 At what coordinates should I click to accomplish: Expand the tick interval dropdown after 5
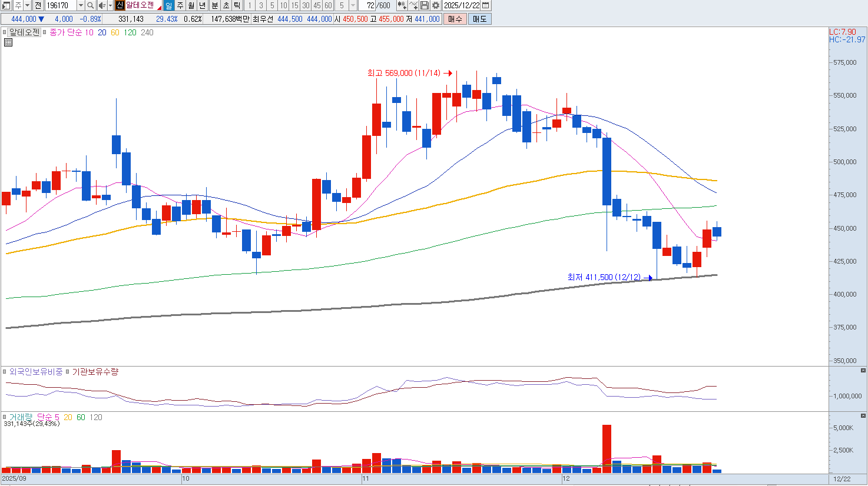(353, 5)
